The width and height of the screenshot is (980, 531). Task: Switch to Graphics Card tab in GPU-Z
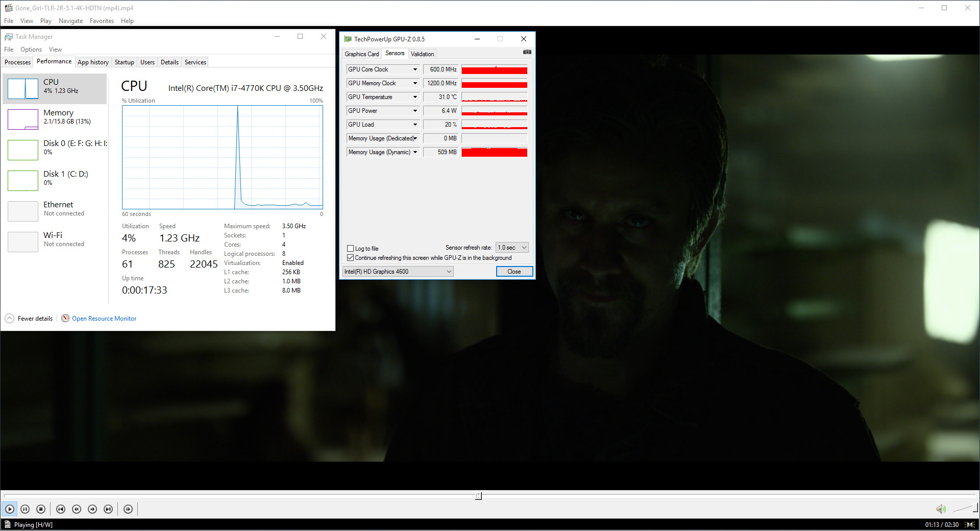click(361, 54)
